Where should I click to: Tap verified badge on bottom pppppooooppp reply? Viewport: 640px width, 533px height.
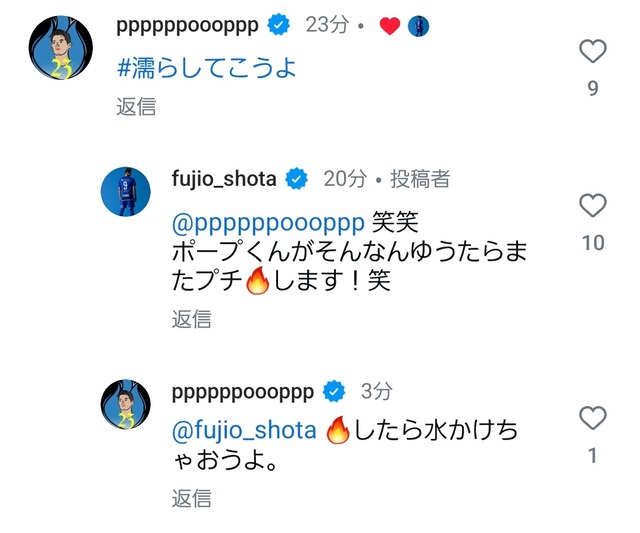(334, 392)
